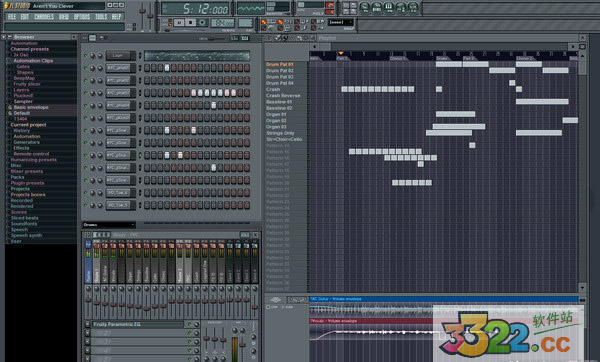Open the graph editor in step sequencer

(x=235, y=38)
